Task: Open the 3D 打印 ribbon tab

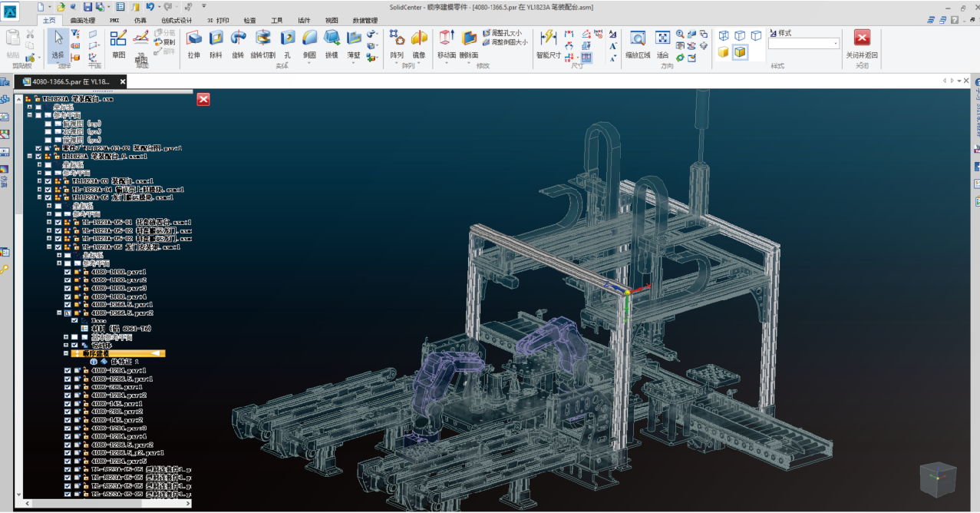Action: 217,20
